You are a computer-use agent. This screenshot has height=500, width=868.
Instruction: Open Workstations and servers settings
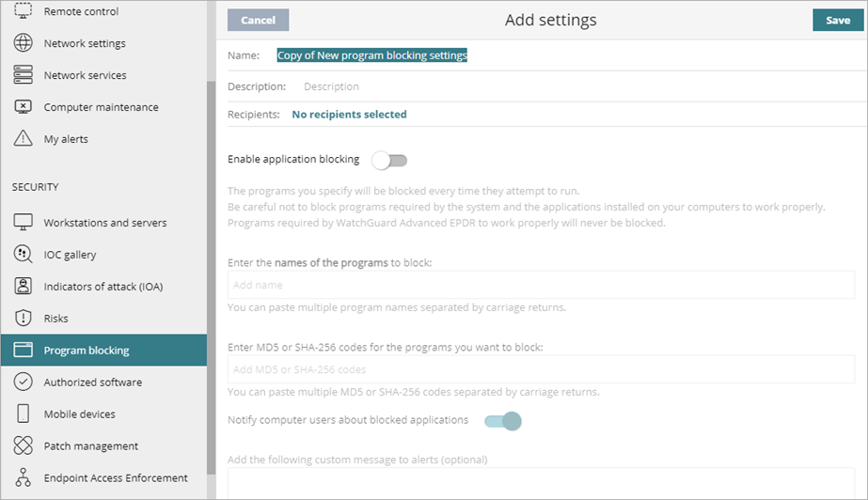tap(105, 223)
